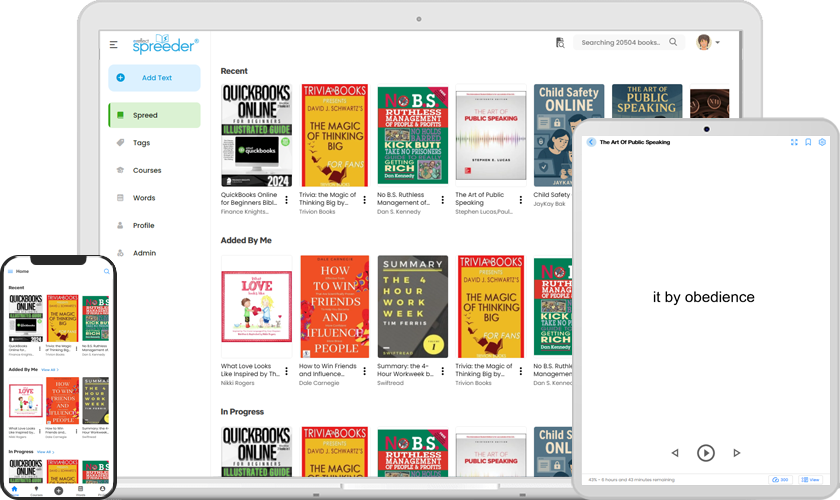Open No B.S. Ruthless Management in Recent
The height and width of the screenshot is (500, 840).
[x=413, y=135]
